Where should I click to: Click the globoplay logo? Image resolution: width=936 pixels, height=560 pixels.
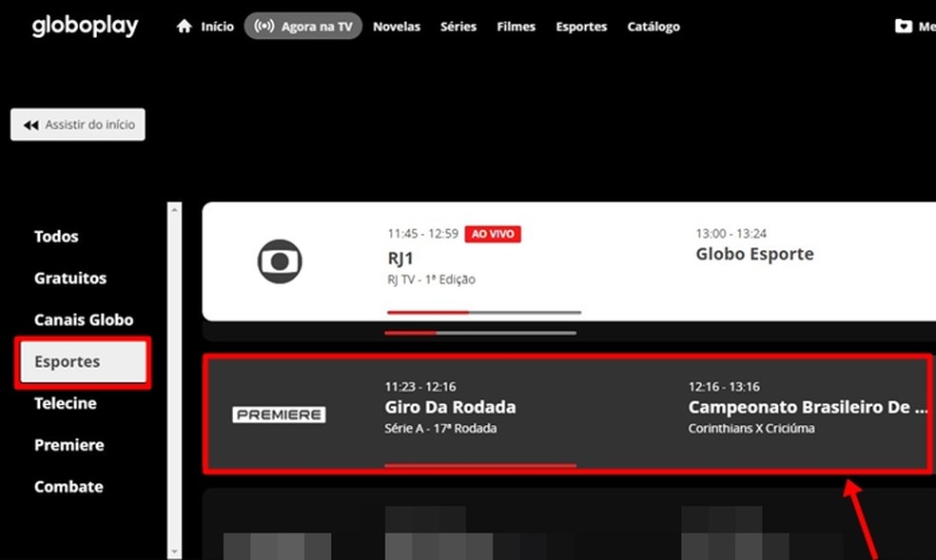[x=85, y=26]
